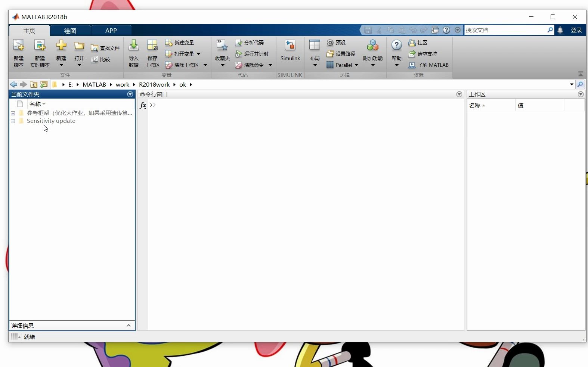
Task: Click the 新建实时脚本 (New Live Script) icon
Action: (40, 46)
